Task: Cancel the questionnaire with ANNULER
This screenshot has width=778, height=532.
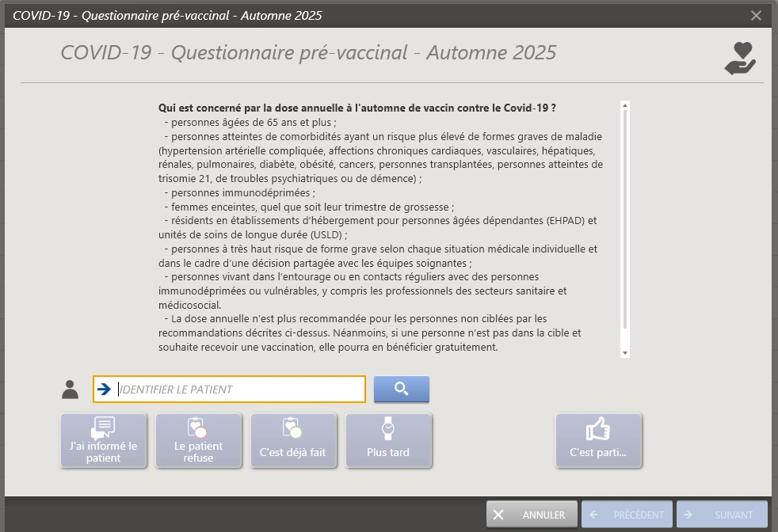Action: point(532,515)
